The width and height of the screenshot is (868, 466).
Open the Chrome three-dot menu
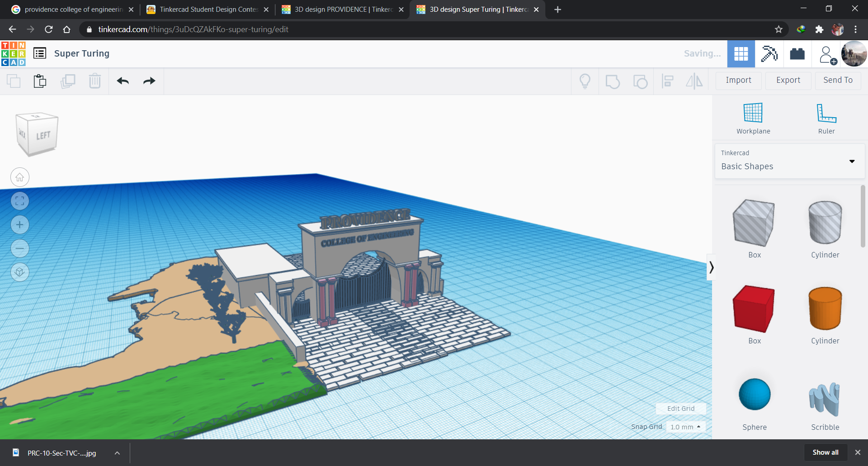pos(855,29)
